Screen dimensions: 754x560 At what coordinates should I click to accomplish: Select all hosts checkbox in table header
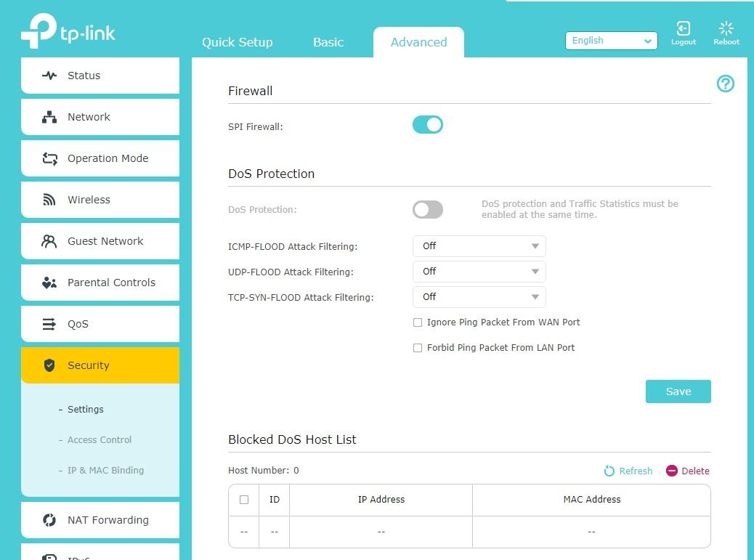[x=244, y=500]
